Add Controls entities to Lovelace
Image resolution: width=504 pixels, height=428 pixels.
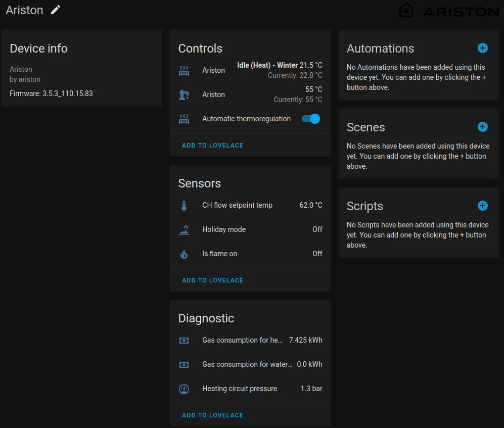pyautogui.click(x=212, y=145)
